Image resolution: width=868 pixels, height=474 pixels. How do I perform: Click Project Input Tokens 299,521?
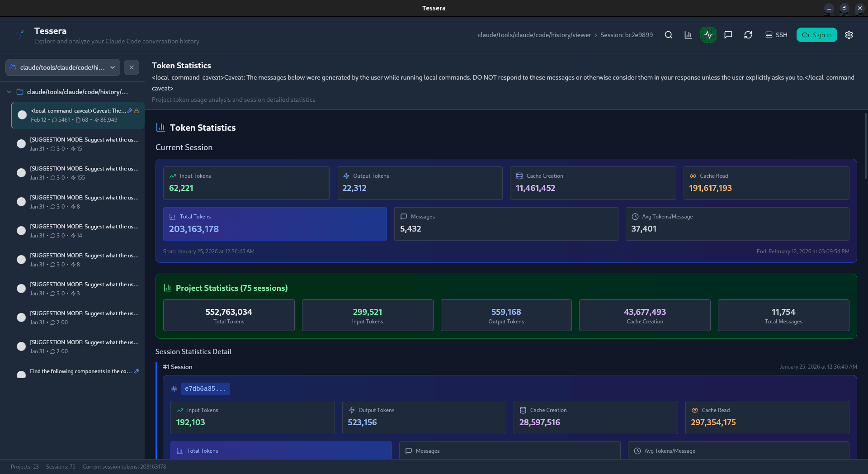tap(368, 315)
